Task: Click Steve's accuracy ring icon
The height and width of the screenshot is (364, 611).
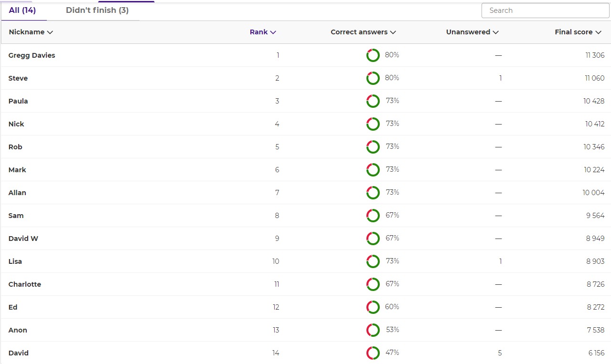Action: 373,78
